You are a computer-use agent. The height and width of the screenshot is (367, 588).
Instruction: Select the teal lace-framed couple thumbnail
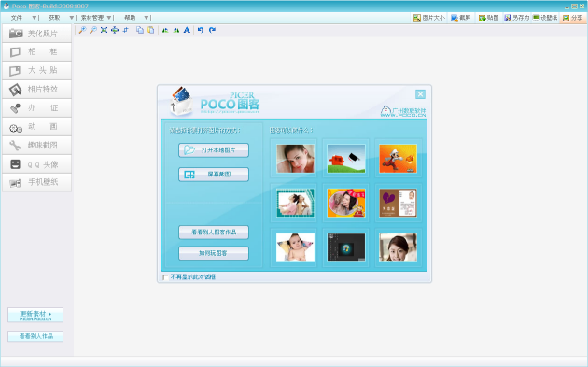tap(295, 203)
